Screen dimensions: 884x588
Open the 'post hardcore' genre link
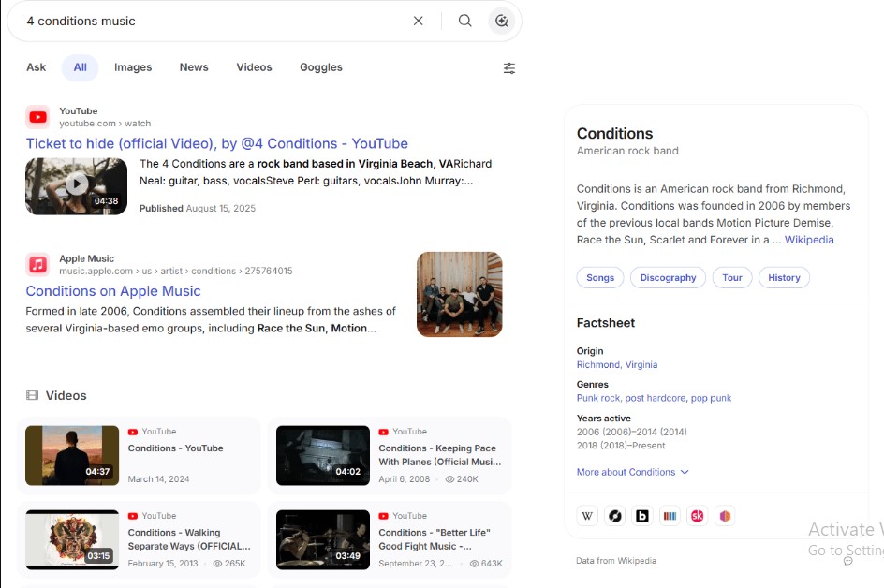pos(656,398)
